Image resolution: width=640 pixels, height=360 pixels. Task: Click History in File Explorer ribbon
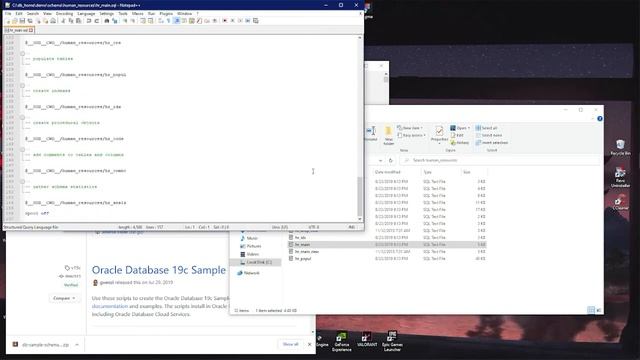(460, 143)
